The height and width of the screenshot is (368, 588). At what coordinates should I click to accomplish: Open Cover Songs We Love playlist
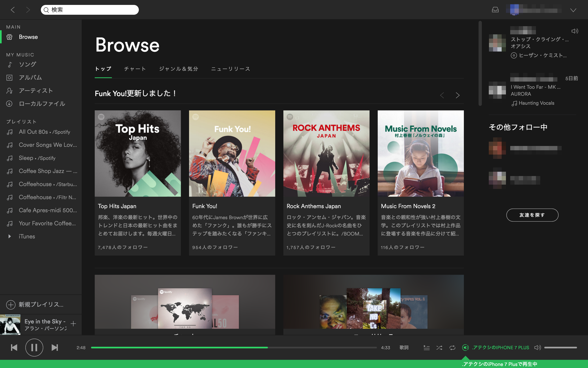(48, 145)
